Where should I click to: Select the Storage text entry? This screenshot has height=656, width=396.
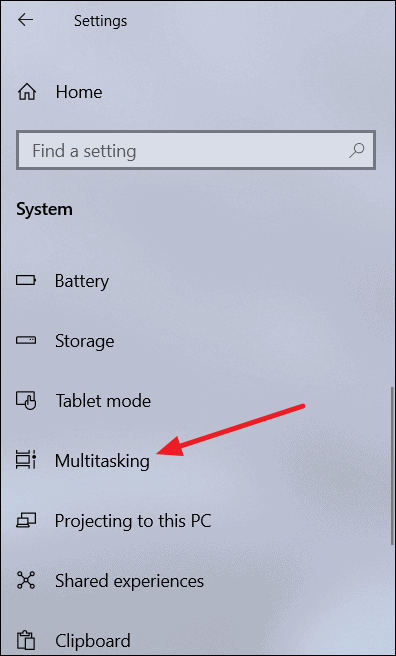[84, 341]
